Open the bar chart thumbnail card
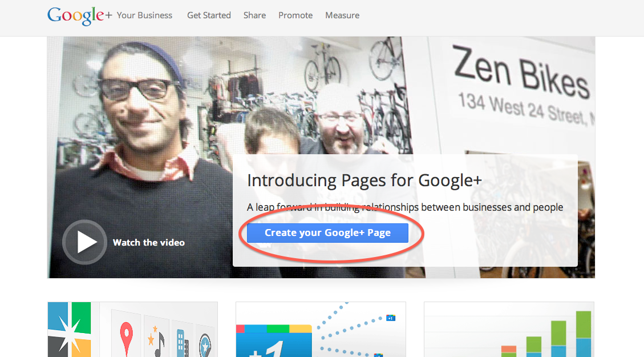644x357 pixels. point(509,330)
